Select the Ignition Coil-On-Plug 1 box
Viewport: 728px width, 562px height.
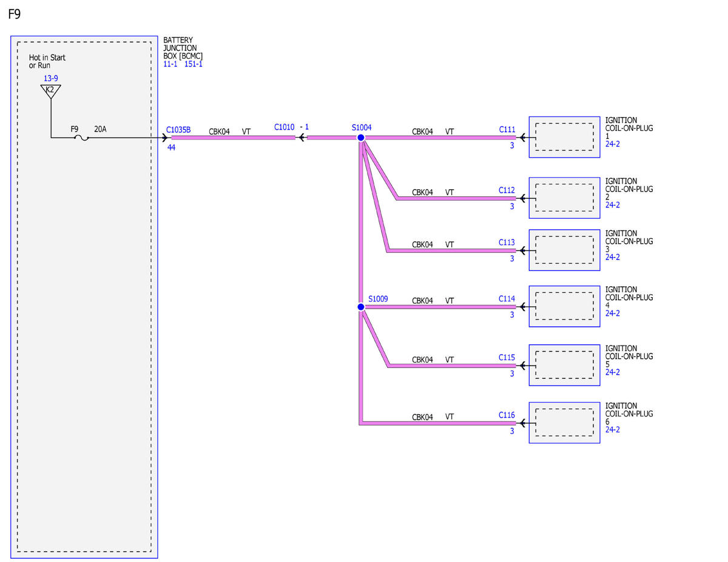(x=564, y=137)
